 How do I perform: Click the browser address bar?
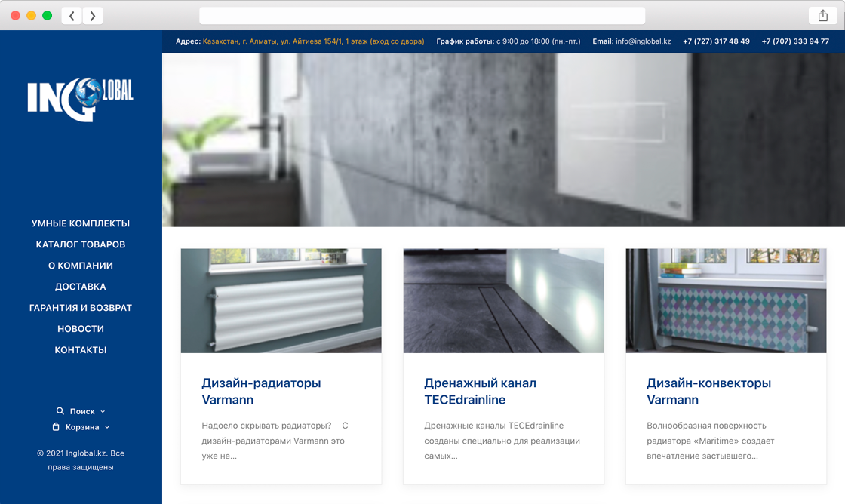422,16
